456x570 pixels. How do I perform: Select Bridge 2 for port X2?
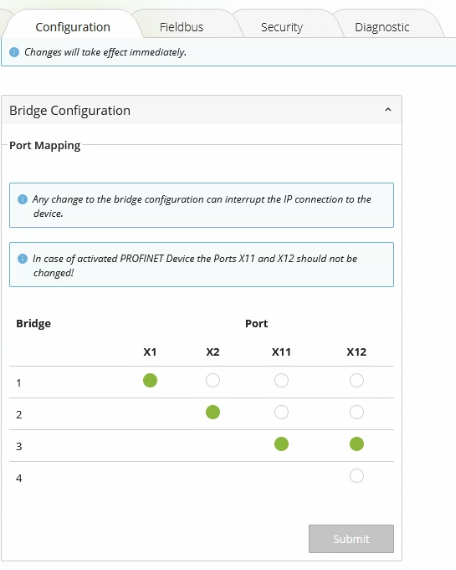click(x=213, y=412)
